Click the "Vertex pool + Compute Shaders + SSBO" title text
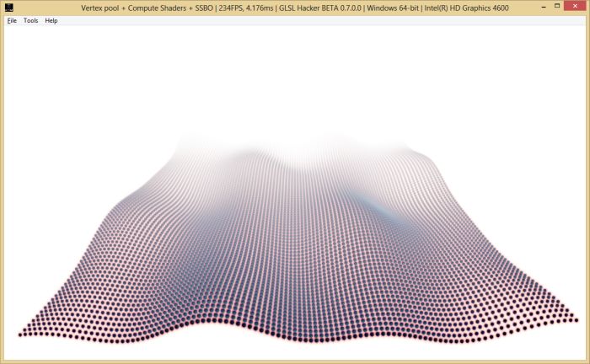Screen dimensions: 590x364 [146, 8]
